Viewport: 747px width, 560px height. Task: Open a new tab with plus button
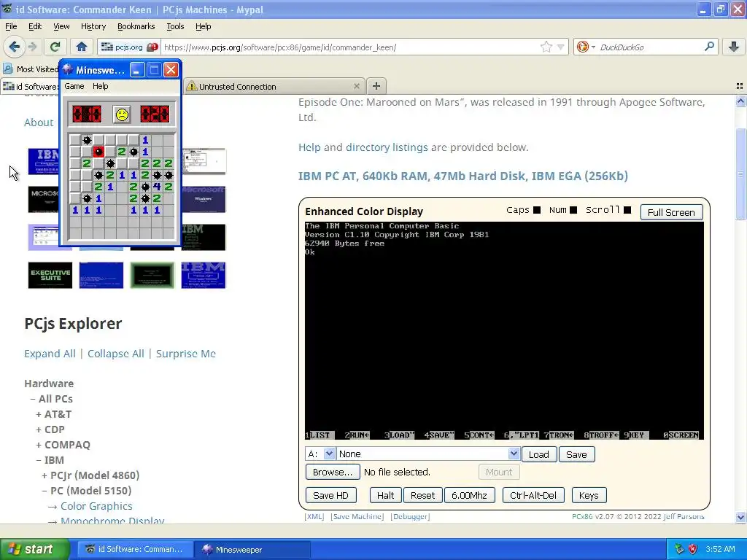click(x=376, y=86)
